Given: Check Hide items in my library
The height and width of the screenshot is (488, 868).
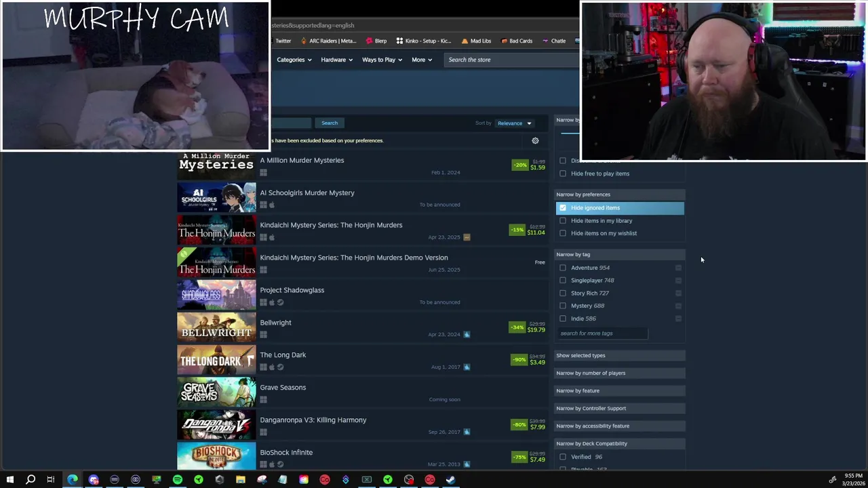Looking at the screenshot, I should click(x=563, y=221).
